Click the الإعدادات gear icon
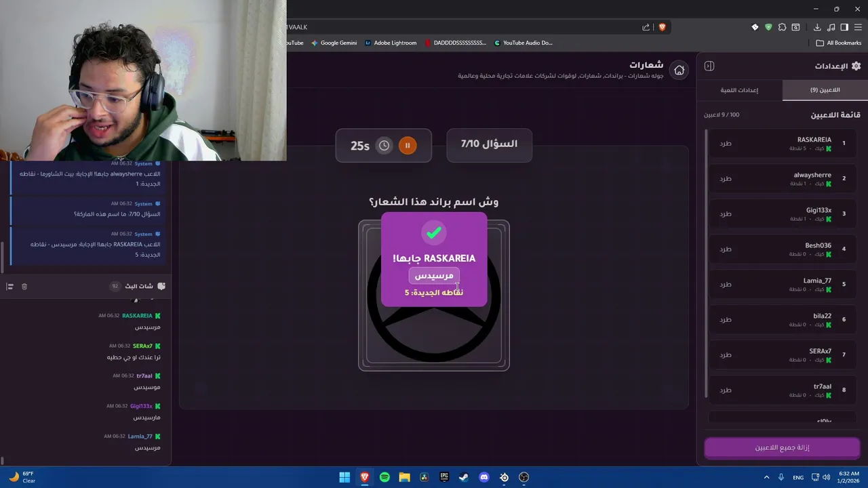The height and width of the screenshot is (488, 868). click(x=856, y=66)
